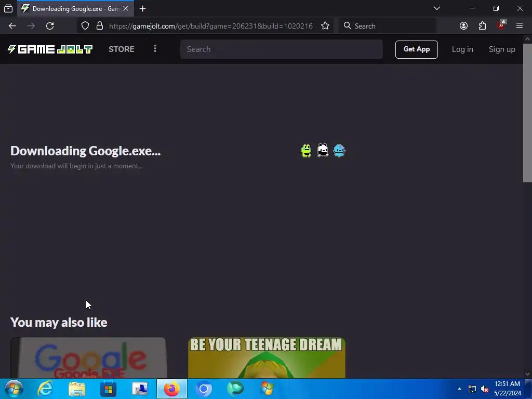Open the tracking protection shield icon
The height and width of the screenshot is (399, 532).
85,26
